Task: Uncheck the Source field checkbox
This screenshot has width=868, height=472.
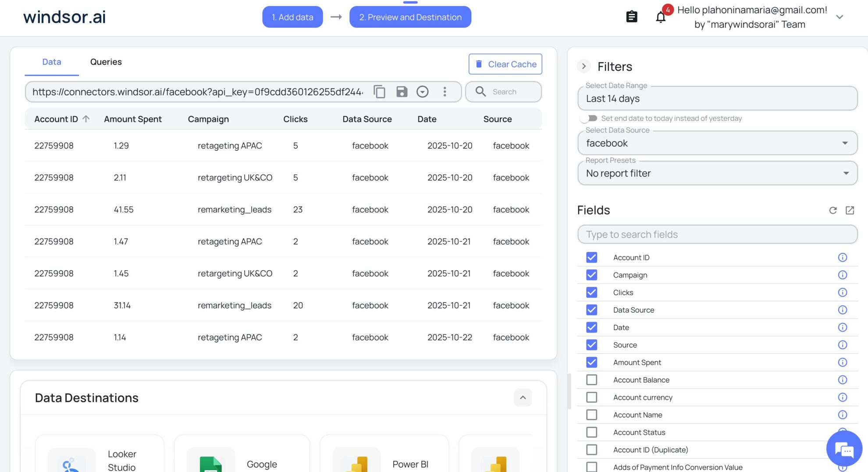Action: [x=591, y=345]
